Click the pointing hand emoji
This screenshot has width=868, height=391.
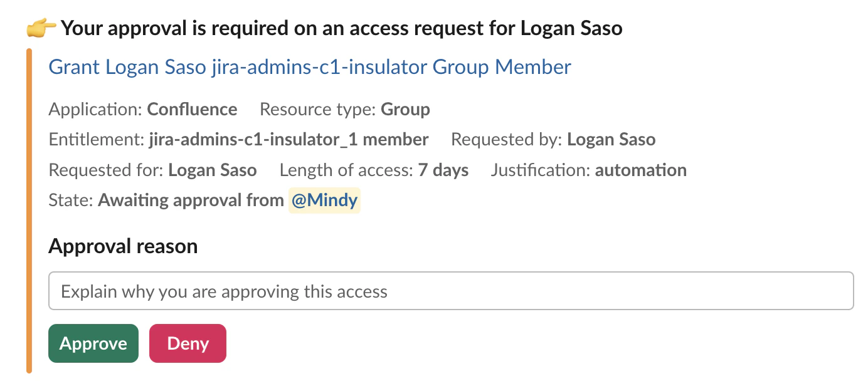click(41, 29)
